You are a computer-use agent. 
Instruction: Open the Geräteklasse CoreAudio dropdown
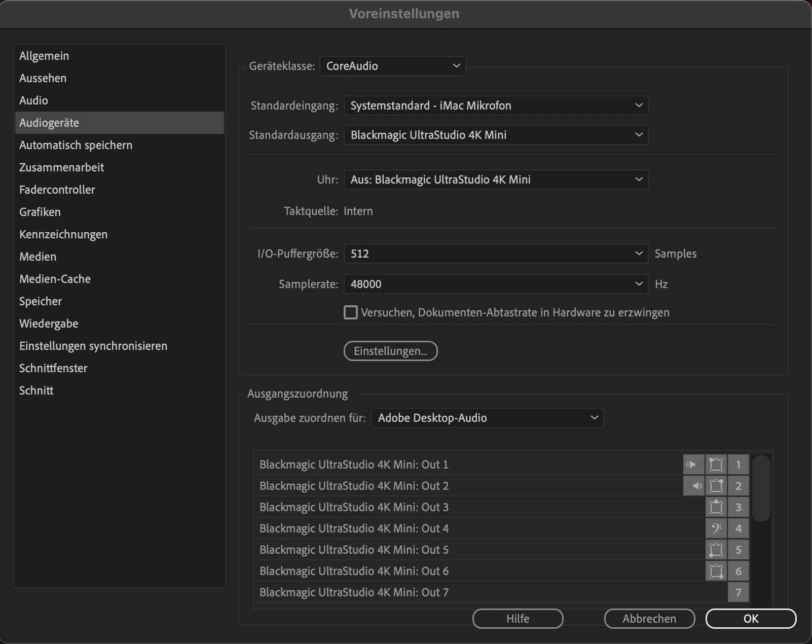[392, 66]
